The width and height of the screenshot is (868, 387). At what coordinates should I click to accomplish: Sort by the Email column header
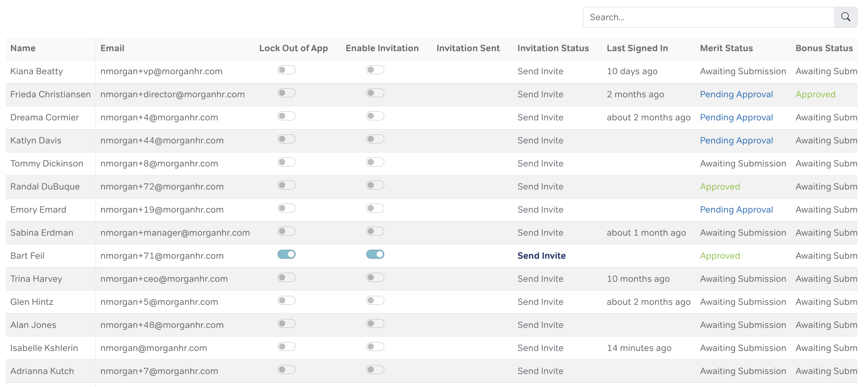click(112, 48)
